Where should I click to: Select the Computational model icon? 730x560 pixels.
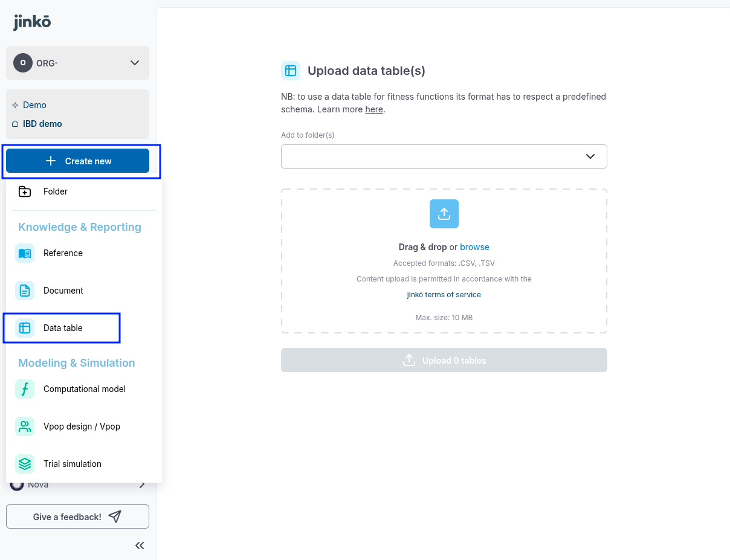[x=24, y=389]
